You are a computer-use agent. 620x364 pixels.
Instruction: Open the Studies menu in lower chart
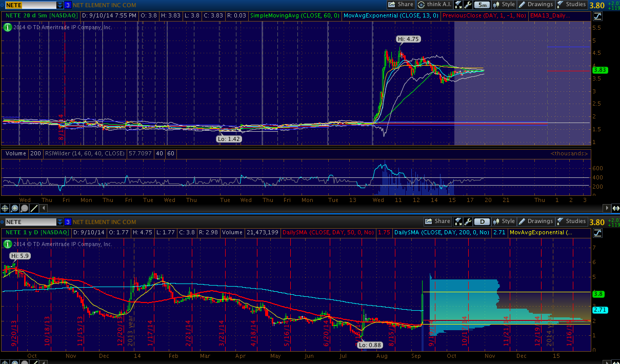[571, 221]
